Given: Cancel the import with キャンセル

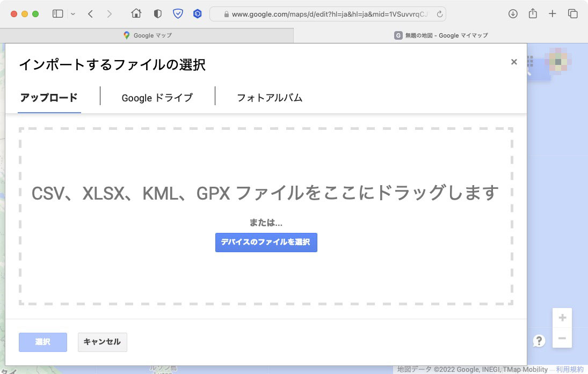Looking at the screenshot, I should click(102, 342).
